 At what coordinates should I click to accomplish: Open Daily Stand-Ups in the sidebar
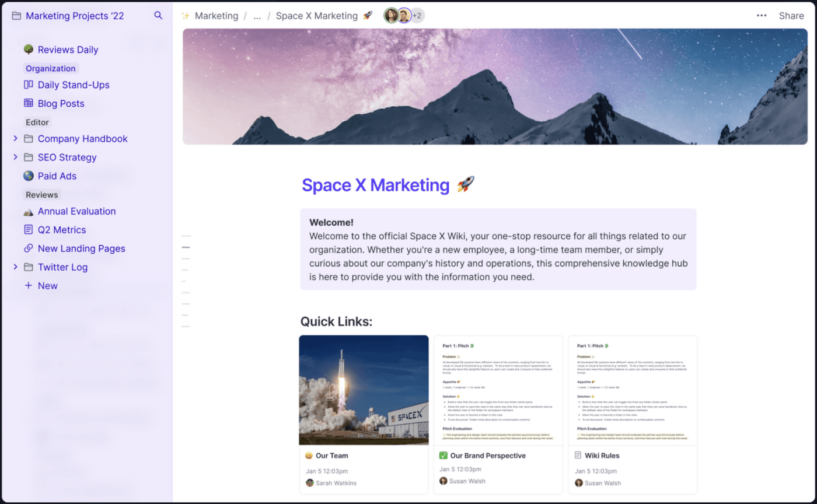74,85
